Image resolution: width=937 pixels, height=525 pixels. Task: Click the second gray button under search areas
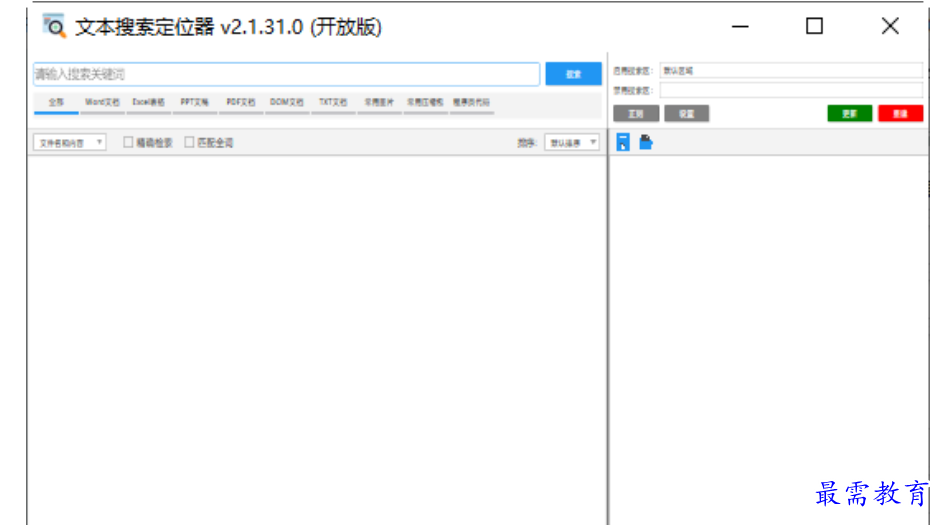[x=687, y=113]
